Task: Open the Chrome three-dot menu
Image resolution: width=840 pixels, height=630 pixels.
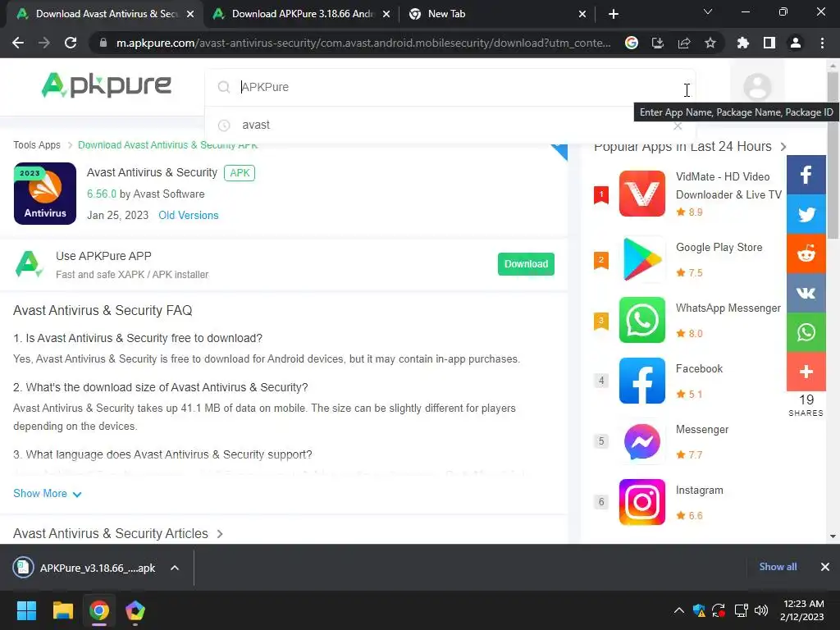Action: coord(822,43)
